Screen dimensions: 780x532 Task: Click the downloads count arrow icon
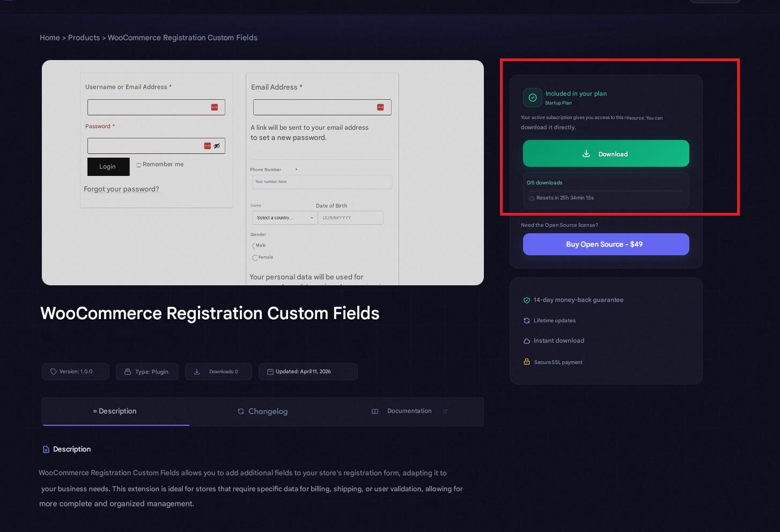(x=197, y=372)
